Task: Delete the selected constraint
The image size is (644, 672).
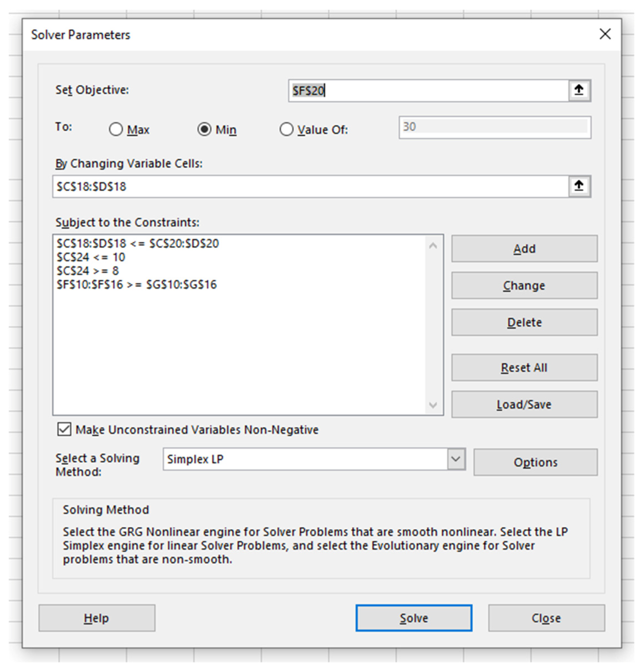Action: click(523, 322)
